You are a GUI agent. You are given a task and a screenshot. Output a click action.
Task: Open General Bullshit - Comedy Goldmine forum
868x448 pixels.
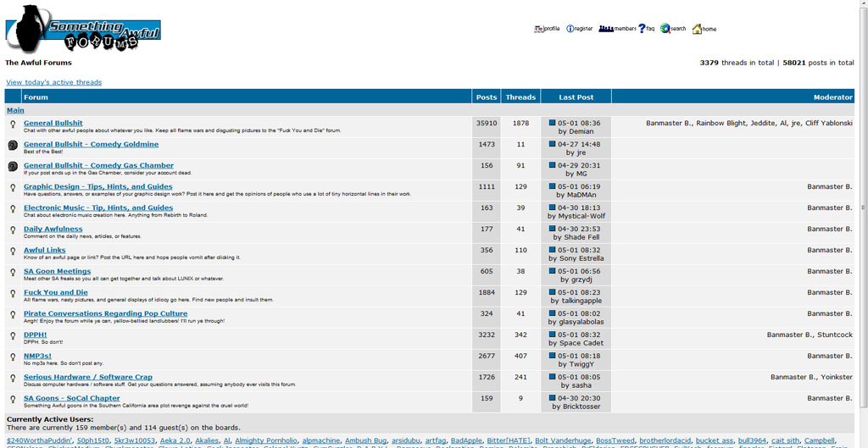[91, 144]
